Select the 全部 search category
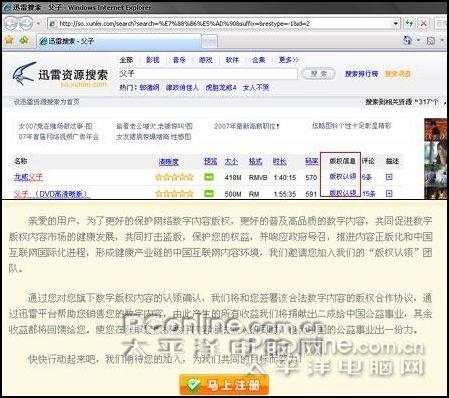The image size is (449, 398). tap(126, 60)
